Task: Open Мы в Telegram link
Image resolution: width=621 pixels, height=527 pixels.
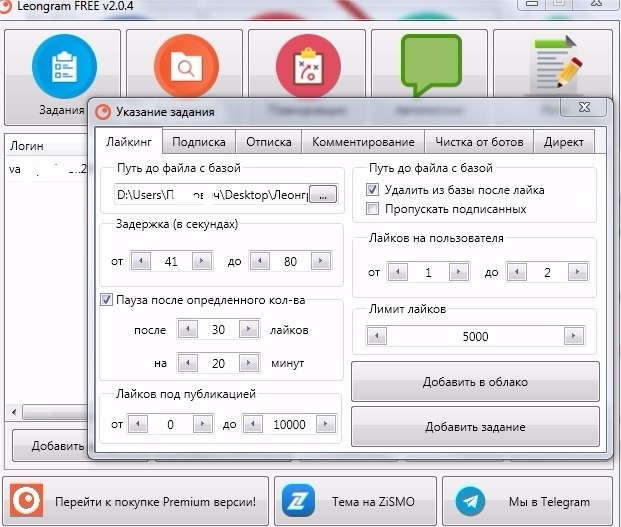Action: [x=527, y=501]
